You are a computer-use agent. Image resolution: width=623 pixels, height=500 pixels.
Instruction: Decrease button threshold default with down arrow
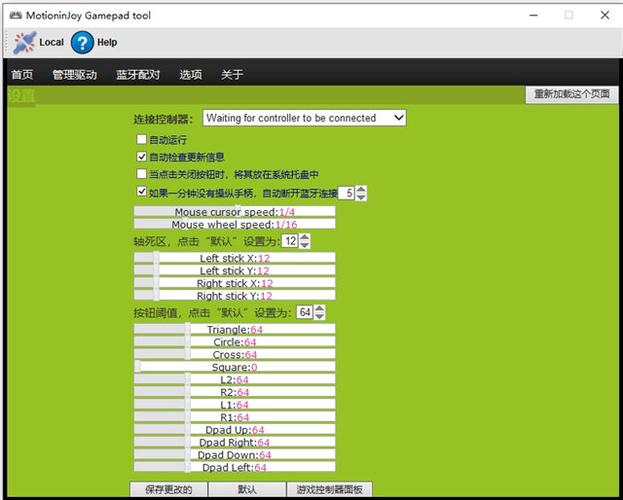click(320, 316)
